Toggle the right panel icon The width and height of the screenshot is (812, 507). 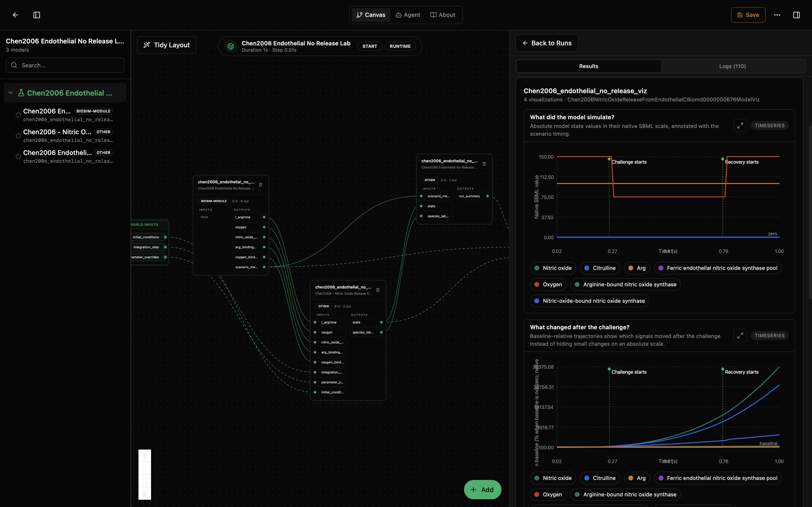(796, 15)
